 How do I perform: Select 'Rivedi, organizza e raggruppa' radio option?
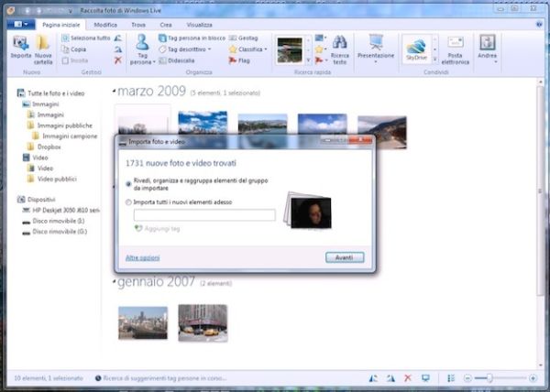tap(127, 183)
